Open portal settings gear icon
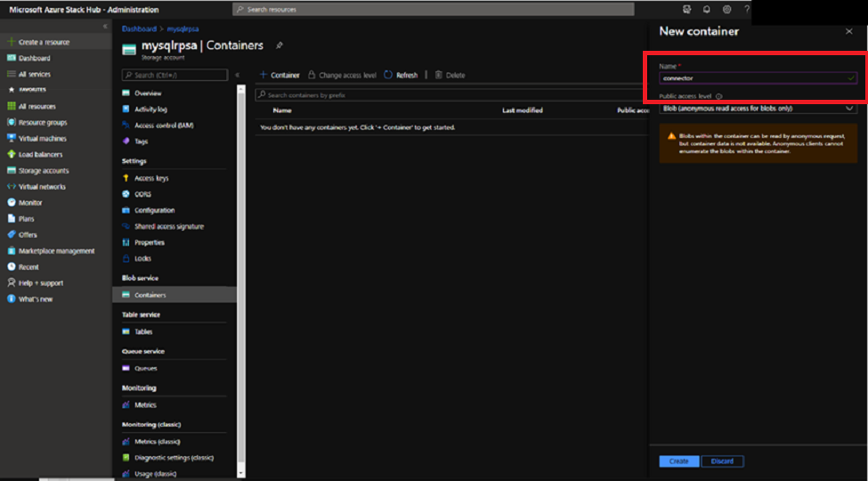 (x=726, y=10)
